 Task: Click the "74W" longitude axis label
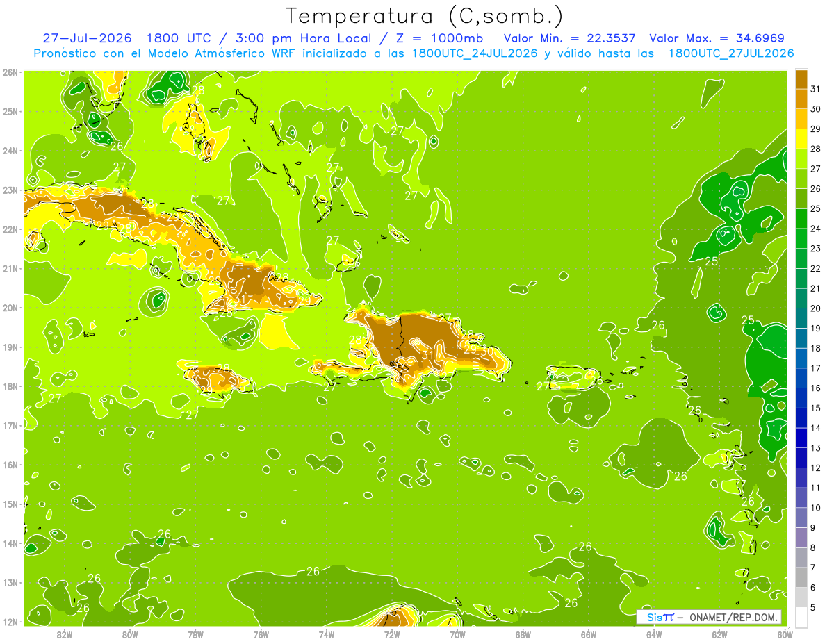click(x=327, y=634)
